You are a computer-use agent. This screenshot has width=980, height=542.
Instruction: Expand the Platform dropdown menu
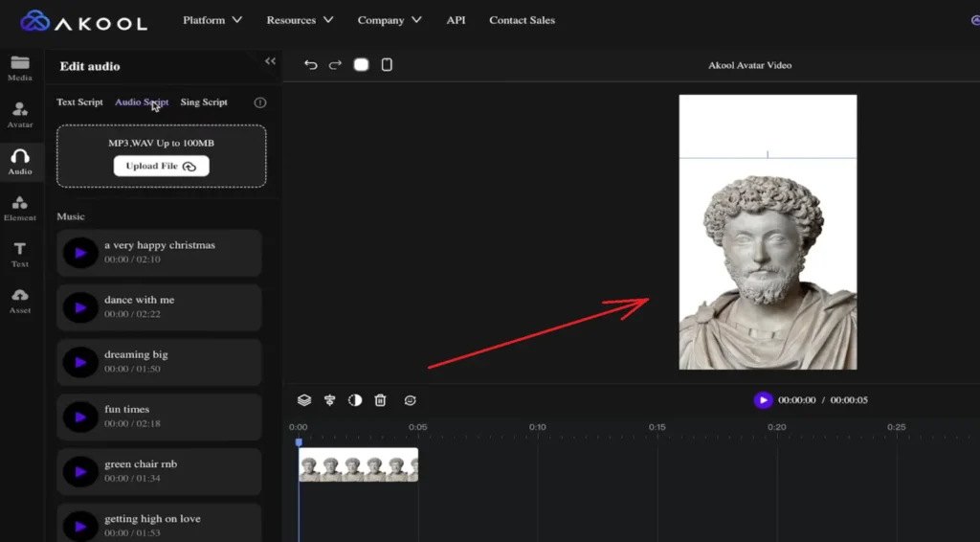tap(212, 20)
